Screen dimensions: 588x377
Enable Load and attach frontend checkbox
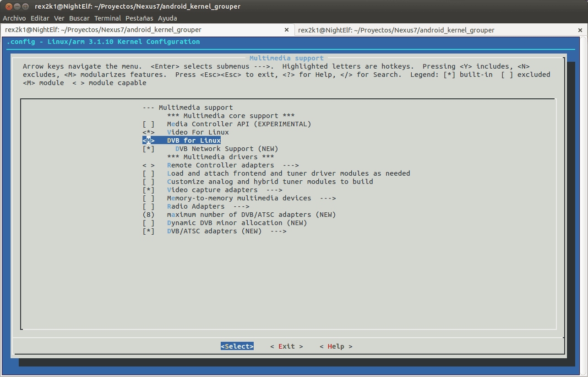pyautogui.click(x=148, y=173)
